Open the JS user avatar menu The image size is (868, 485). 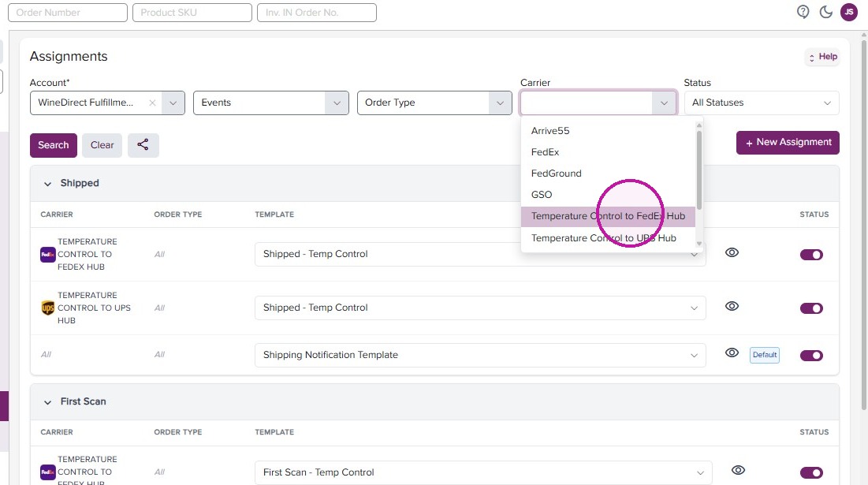[849, 12]
